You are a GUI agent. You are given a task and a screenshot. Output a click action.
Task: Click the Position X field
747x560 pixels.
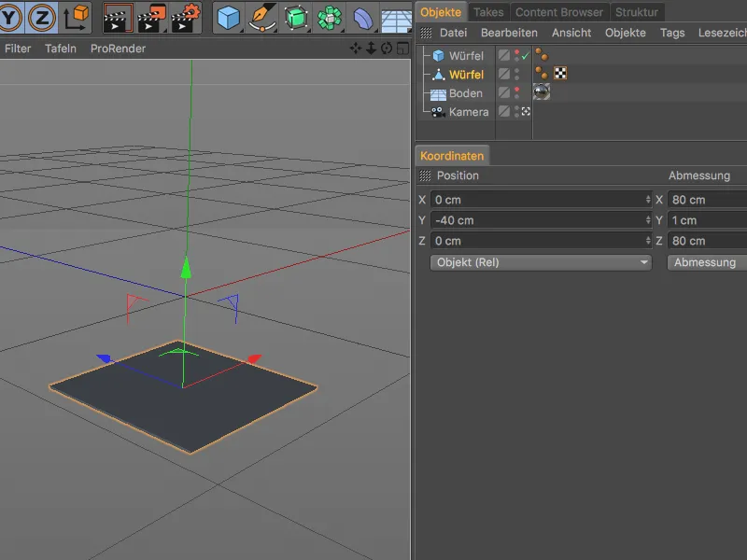coord(542,200)
